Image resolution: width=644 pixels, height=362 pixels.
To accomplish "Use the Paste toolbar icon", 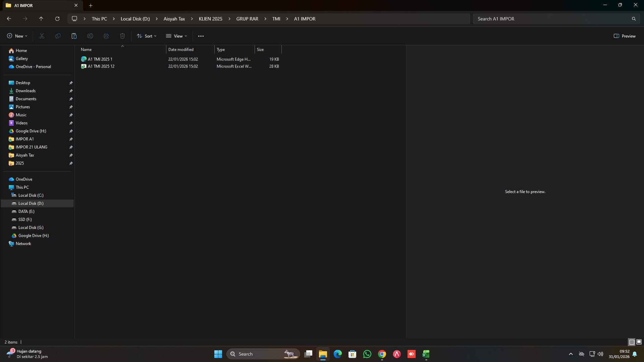I will (74, 36).
